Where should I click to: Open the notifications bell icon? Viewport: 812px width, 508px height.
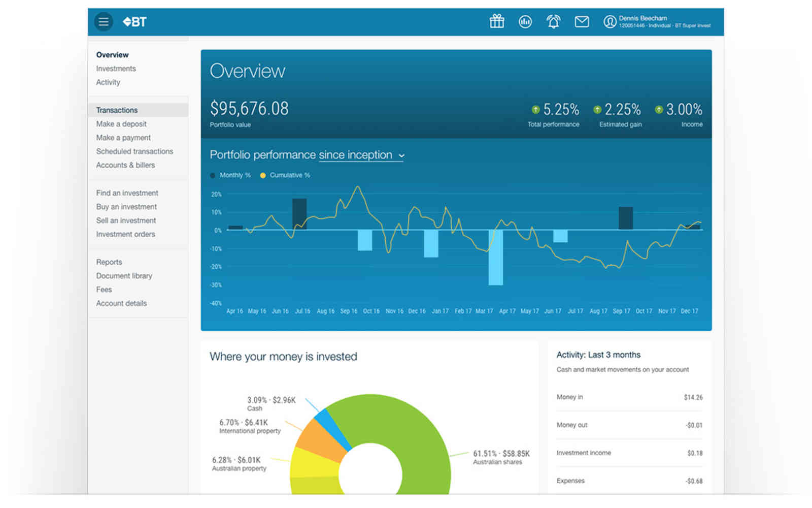pos(553,21)
